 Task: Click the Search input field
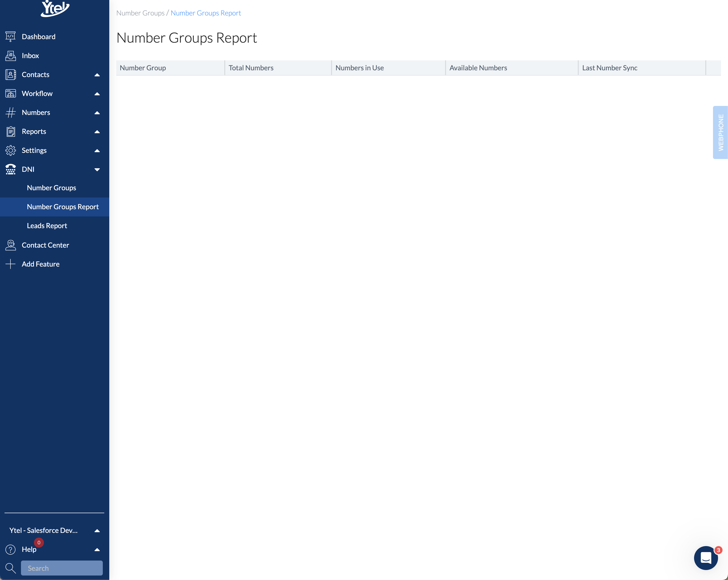coord(62,568)
